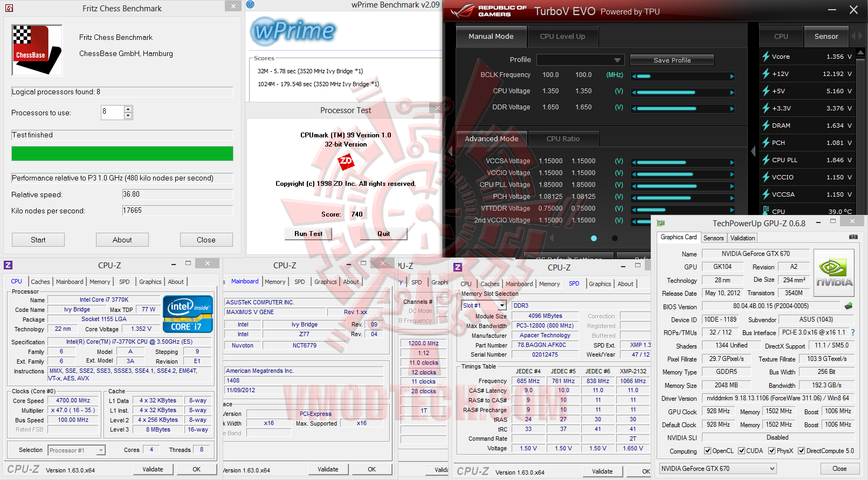Click the Intel Core i7 logo in CPU-Z
Image resolution: width=868 pixels, height=480 pixels.
click(x=188, y=314)
